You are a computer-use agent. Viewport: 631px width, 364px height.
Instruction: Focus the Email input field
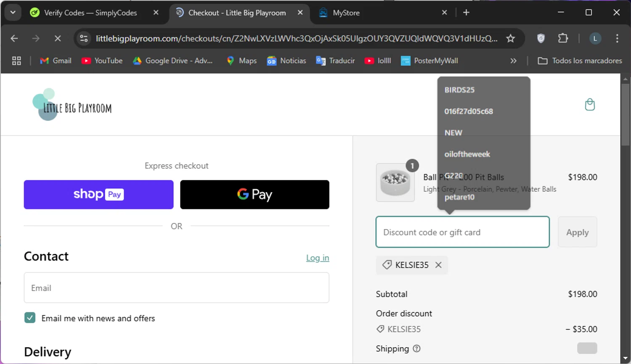(x=177, y=288)
